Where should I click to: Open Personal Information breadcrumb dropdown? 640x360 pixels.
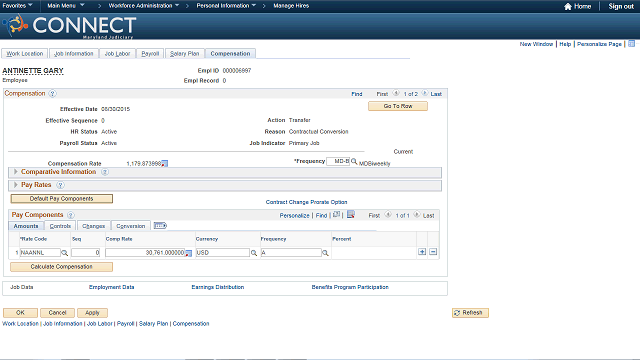(x=226, y=6)
